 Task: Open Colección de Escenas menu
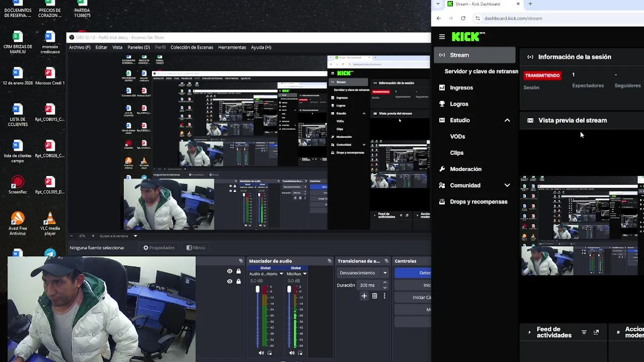point(192,47)
